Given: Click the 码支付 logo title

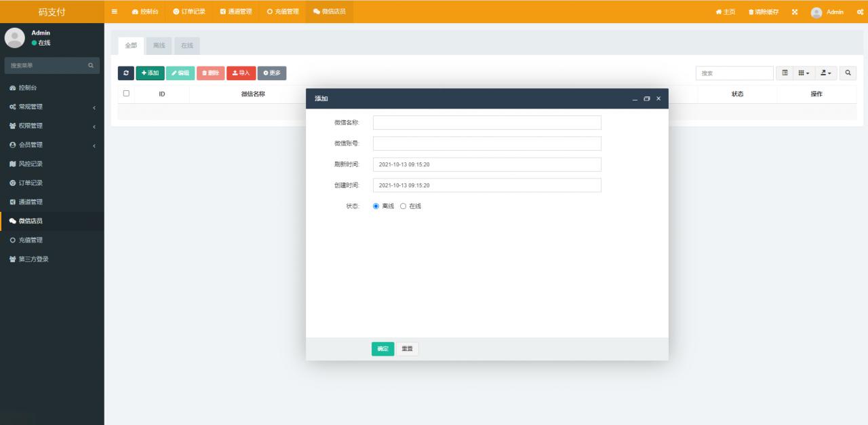Looking at the screenshot, I should coord(52,12).
